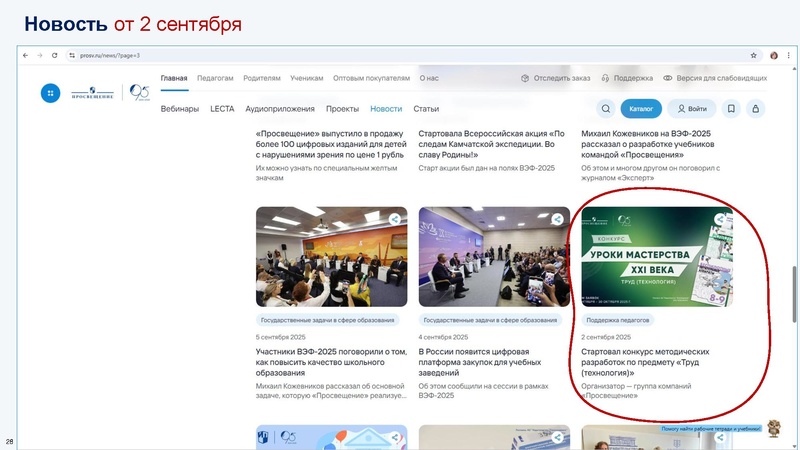Go to Новости section
The height and width of the screenshot is (450, 800).
pos(386,109)
